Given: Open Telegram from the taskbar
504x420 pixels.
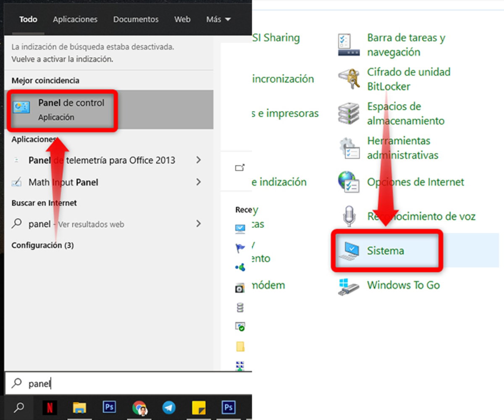Looking at the screenshot, I should pyautogui.click(x=169, y=407).
